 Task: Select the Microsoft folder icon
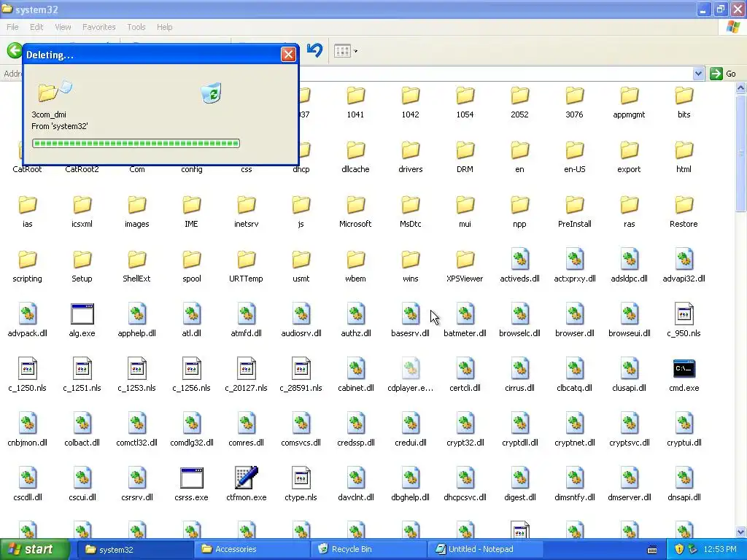coord(355,205)
